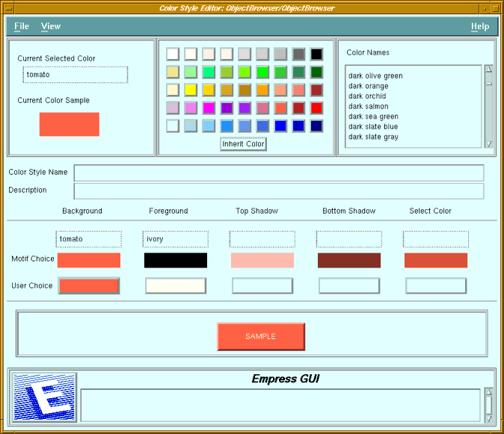Click the Top Shadow text field
This screenshot has width=504, height=434.
(x=262, y=239)
